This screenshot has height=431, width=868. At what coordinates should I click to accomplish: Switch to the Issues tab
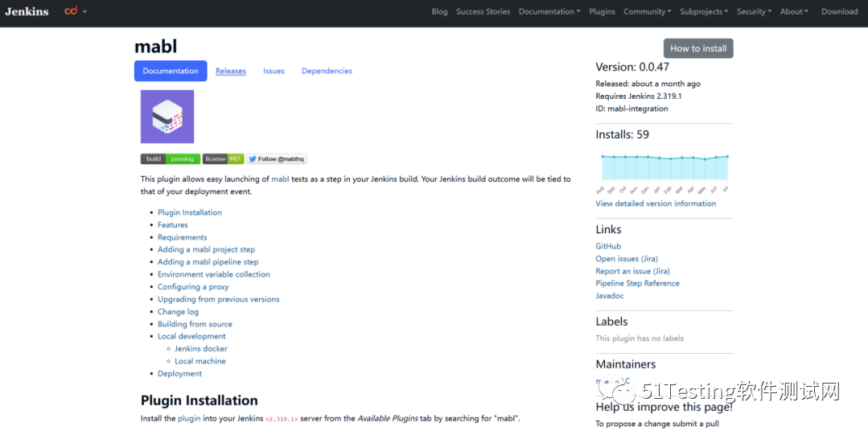274,71
